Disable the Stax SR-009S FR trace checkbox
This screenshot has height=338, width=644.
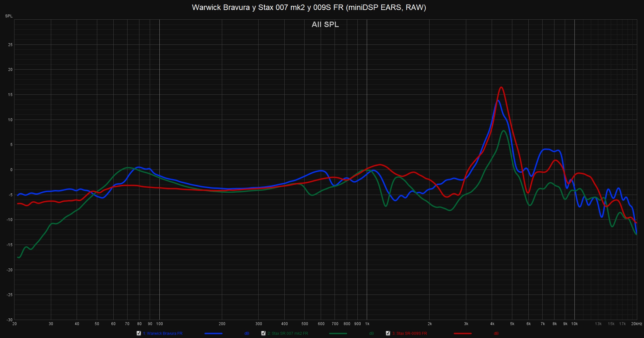[x=388, y=333]
